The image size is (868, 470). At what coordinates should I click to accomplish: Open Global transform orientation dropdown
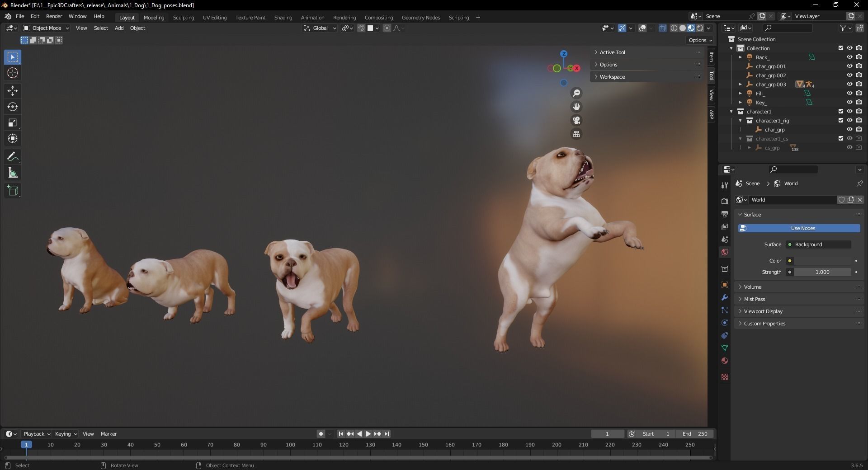coord(320,28)
